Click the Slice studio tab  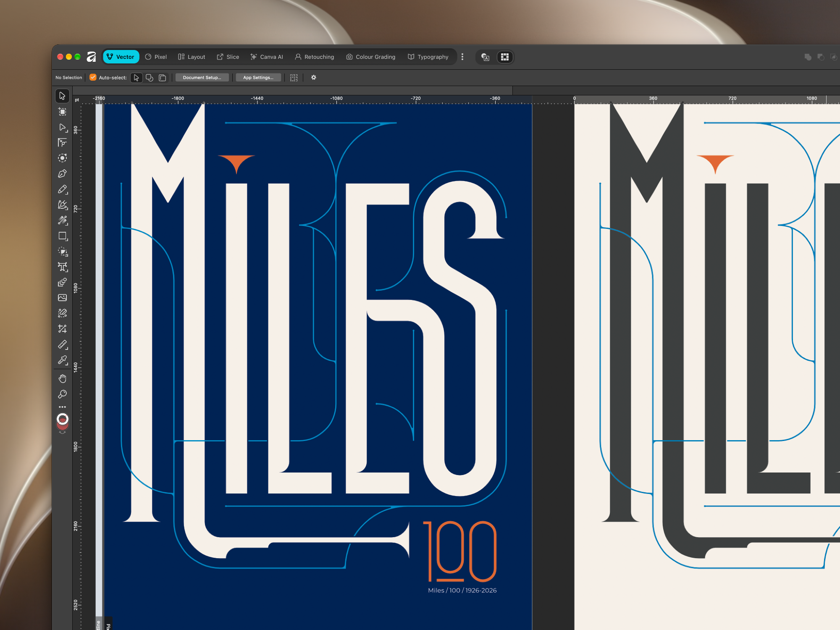[228, 57]
